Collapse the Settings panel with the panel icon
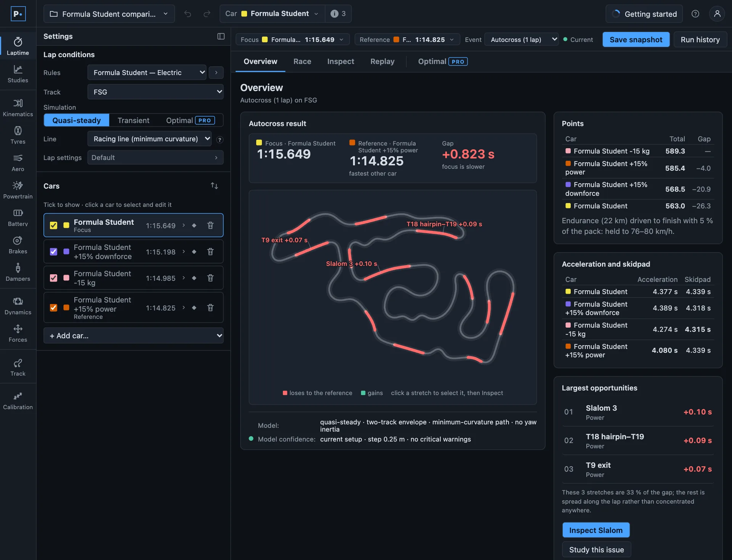This screenshot has width=732, height=560. click(221, 36)
